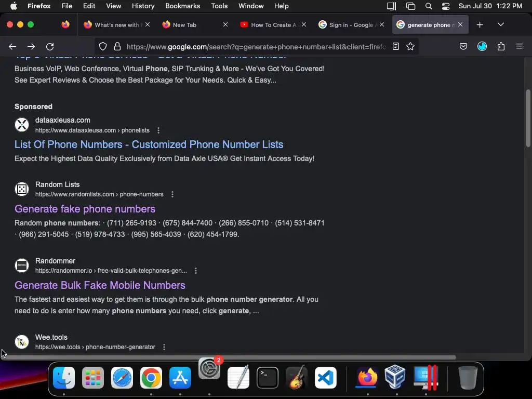This screenshot has width=532, height=399.
Task: Open Safari from the Dock
Action: click(x=122, y=378)
